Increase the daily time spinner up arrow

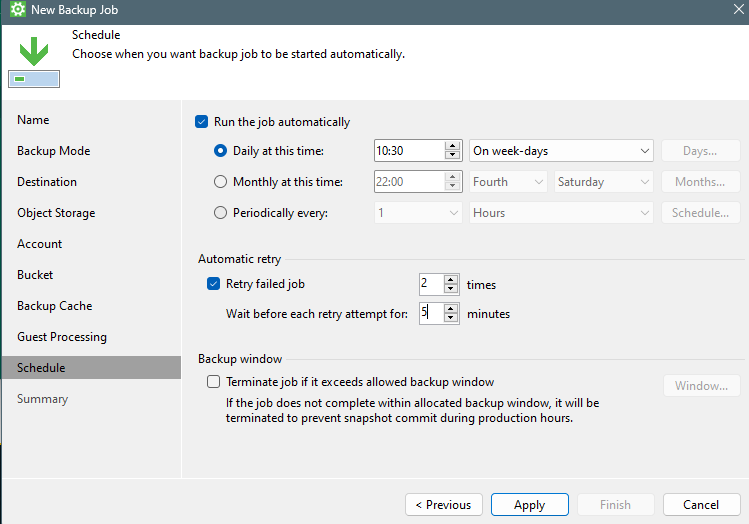(452, 146)
